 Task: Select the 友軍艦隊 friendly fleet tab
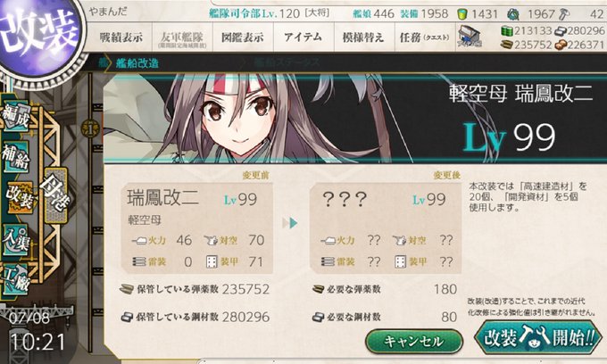[182, 37]
